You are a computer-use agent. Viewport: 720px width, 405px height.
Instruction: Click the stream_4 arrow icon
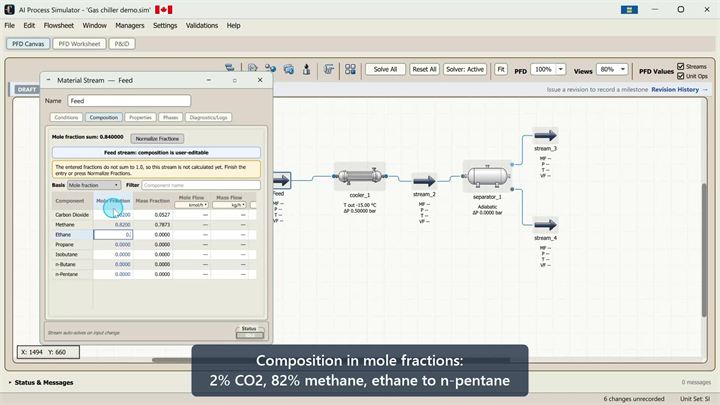pyautogui.click(x=546, y=225)
